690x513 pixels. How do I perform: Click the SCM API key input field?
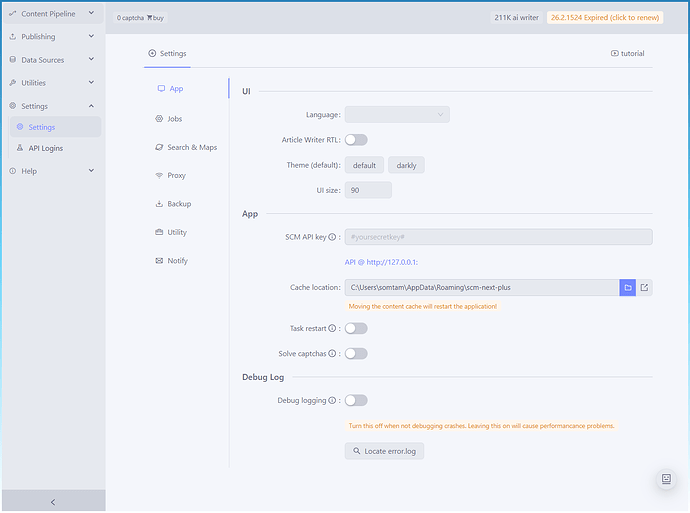[498, 238]
